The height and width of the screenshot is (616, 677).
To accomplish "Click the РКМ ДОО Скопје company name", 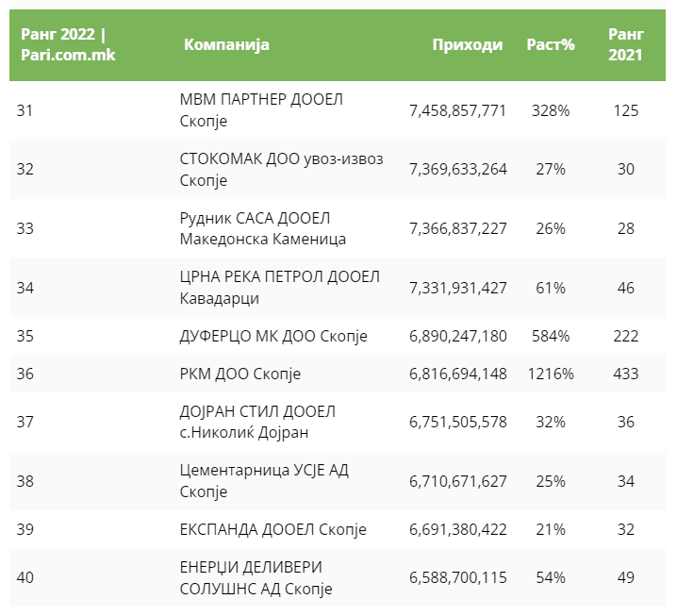I will [239, 374].
